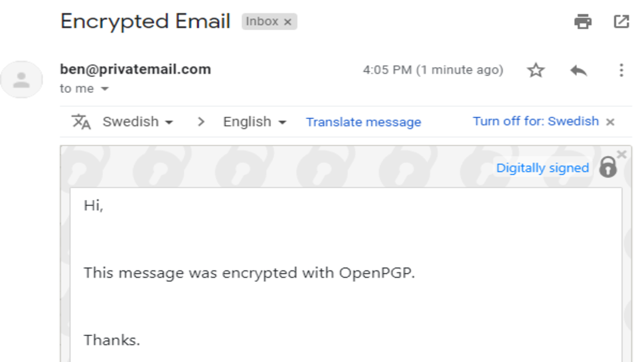Click the Digitally signed link
This screenshot has height=362, width=644.
point(542,168)
